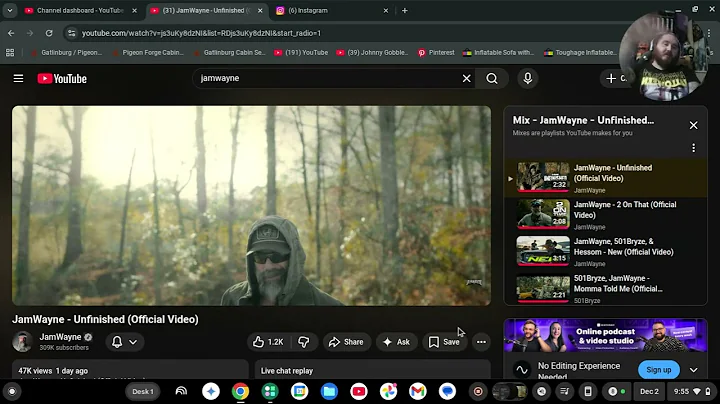
Task: Open Google Calendar on the shelf
Action: pyautogui.click(x=299, y=392)
